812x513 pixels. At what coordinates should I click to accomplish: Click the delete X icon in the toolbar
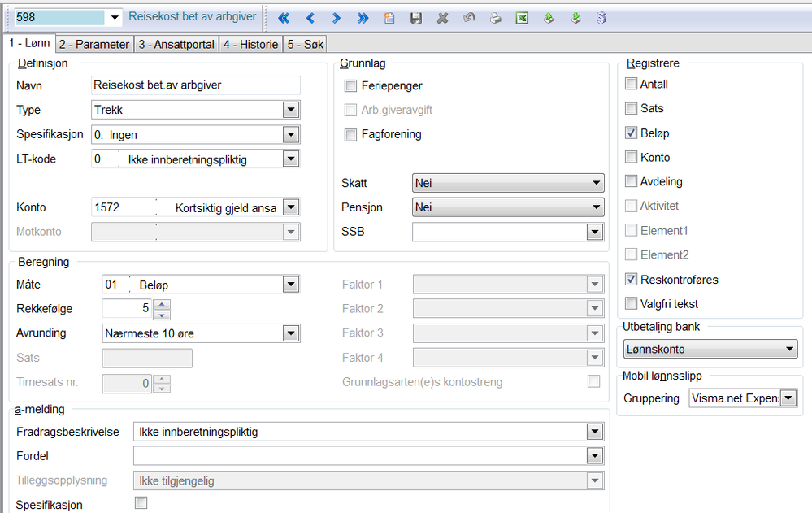442,18
